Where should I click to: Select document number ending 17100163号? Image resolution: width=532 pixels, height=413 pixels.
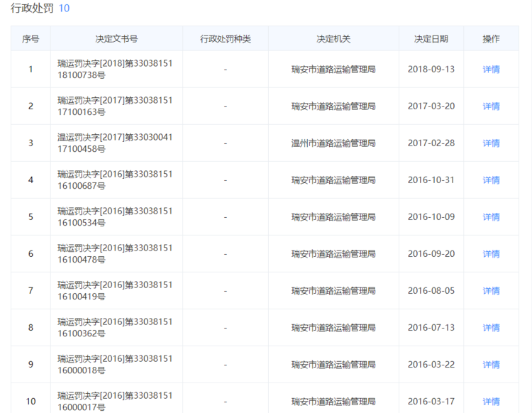[x=115, y=106]
